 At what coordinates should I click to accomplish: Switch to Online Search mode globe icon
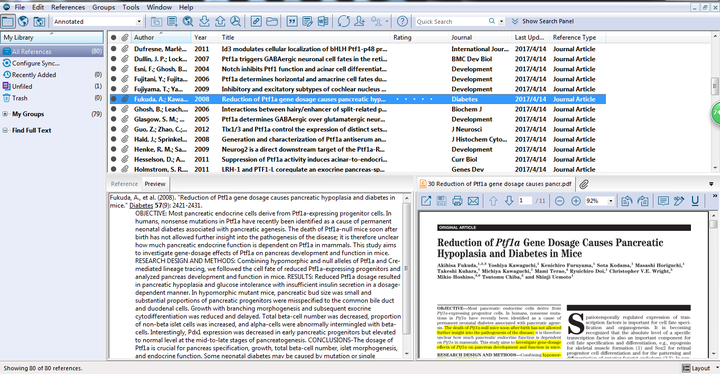(23, 21)
